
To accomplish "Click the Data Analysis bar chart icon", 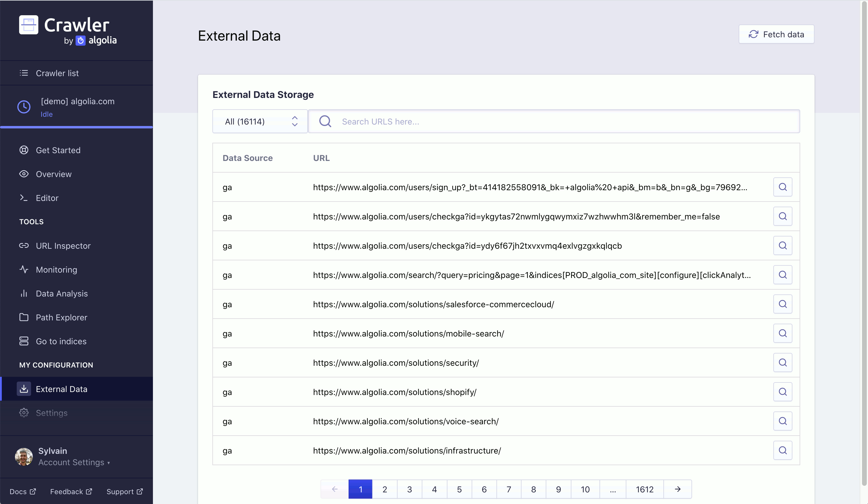I will [24, 293].
